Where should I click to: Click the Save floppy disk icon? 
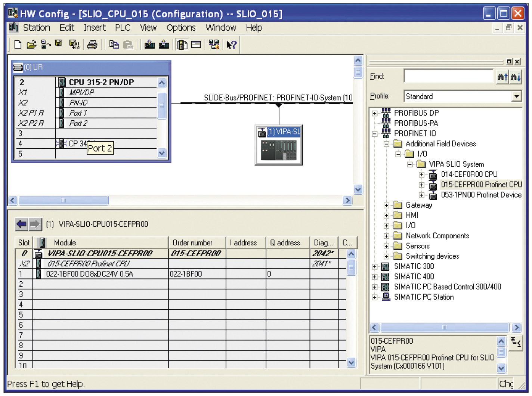click(59, 44)
